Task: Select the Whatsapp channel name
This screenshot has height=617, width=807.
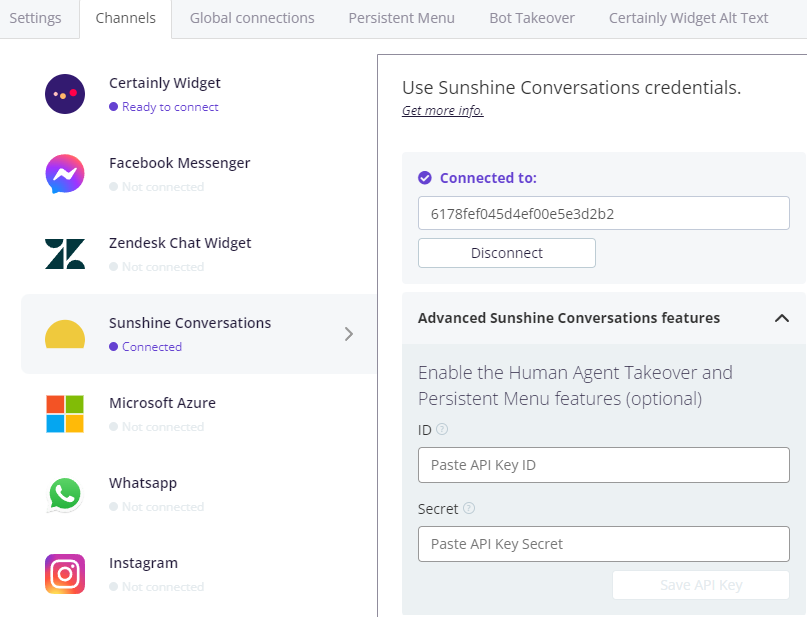Action: 143,483
